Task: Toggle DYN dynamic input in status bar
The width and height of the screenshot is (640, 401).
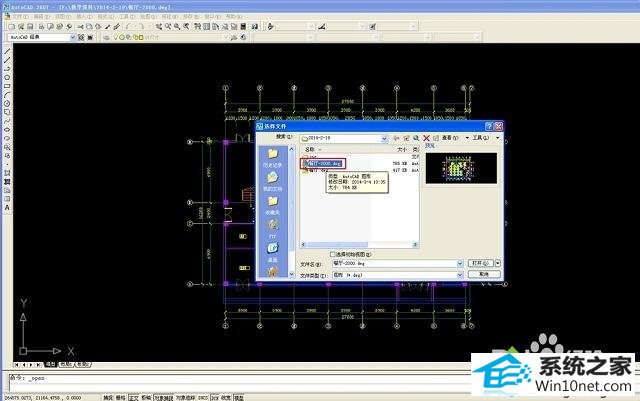Action: tap(215, 397)
